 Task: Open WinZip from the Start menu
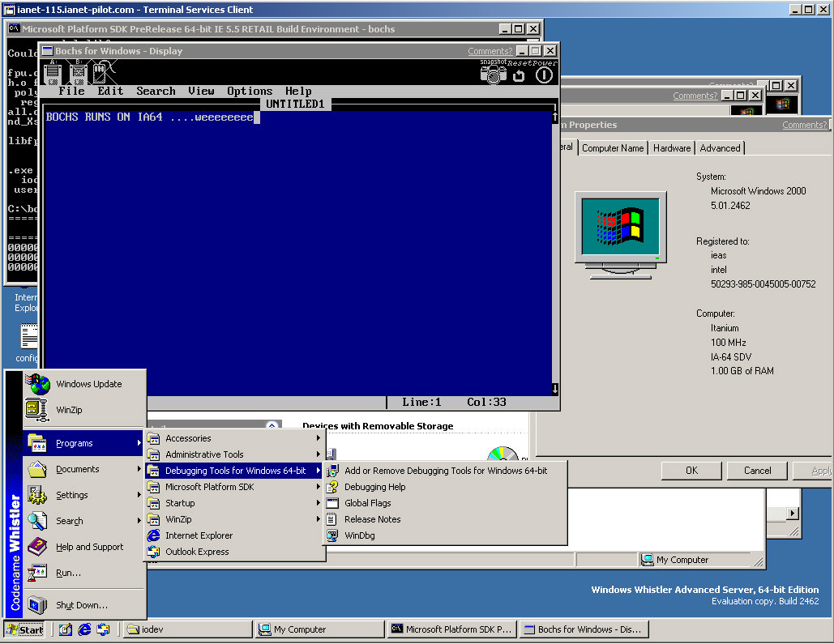69,410
